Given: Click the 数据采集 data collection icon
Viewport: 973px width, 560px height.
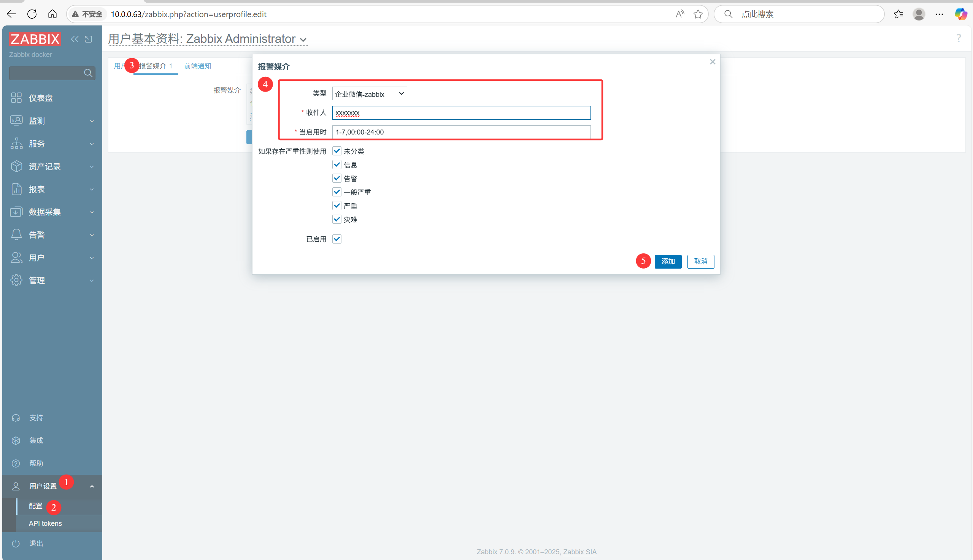Looking at the screenshot, I should coord(16,212).
